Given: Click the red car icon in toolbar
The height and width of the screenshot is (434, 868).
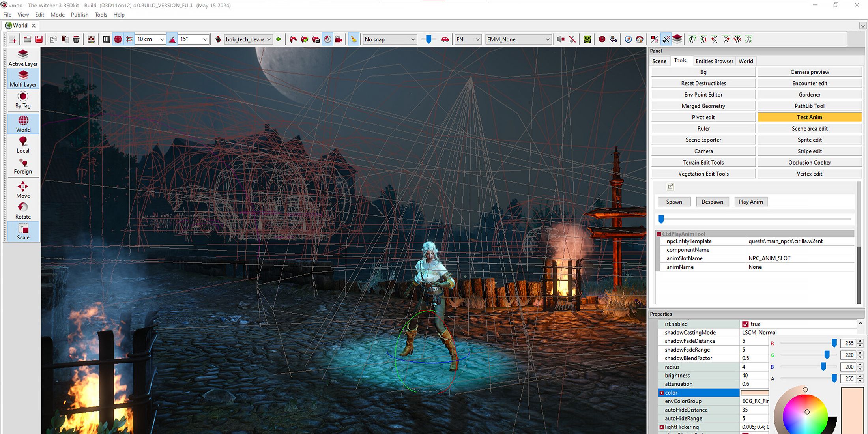Looking at the screenshot, I should (445, 39).
